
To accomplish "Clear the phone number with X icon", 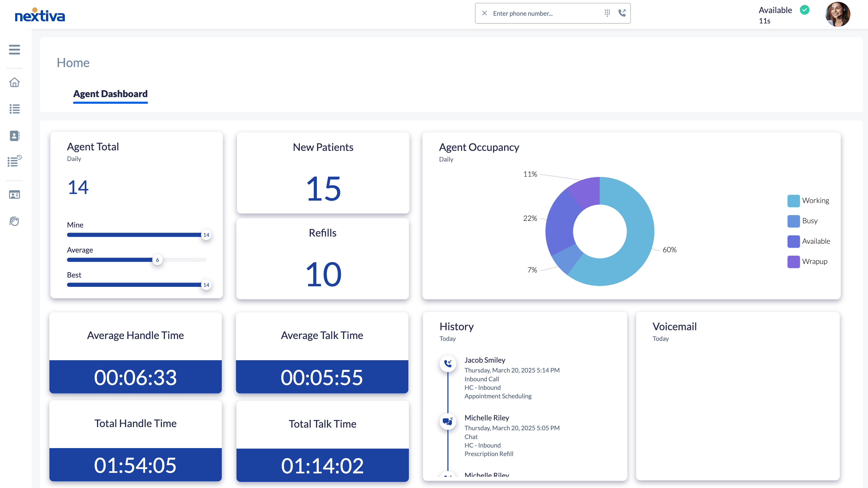I will click(485, 13).
